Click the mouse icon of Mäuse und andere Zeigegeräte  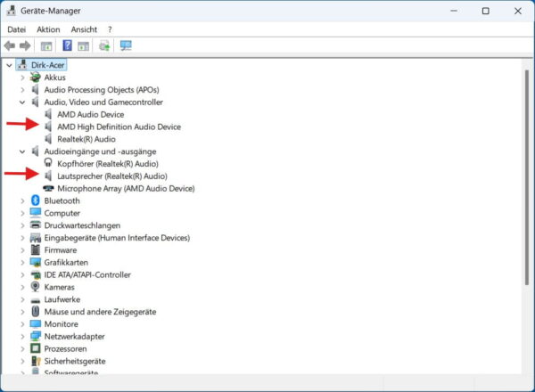[x=35, y=312]
